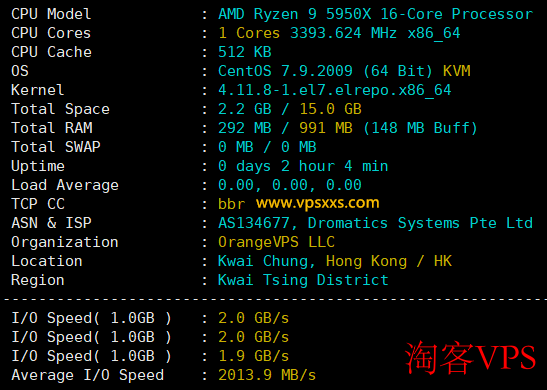Screen dimensions: 547x390
Task: Click the TCP CC value bbr
Action: point(232,204)
